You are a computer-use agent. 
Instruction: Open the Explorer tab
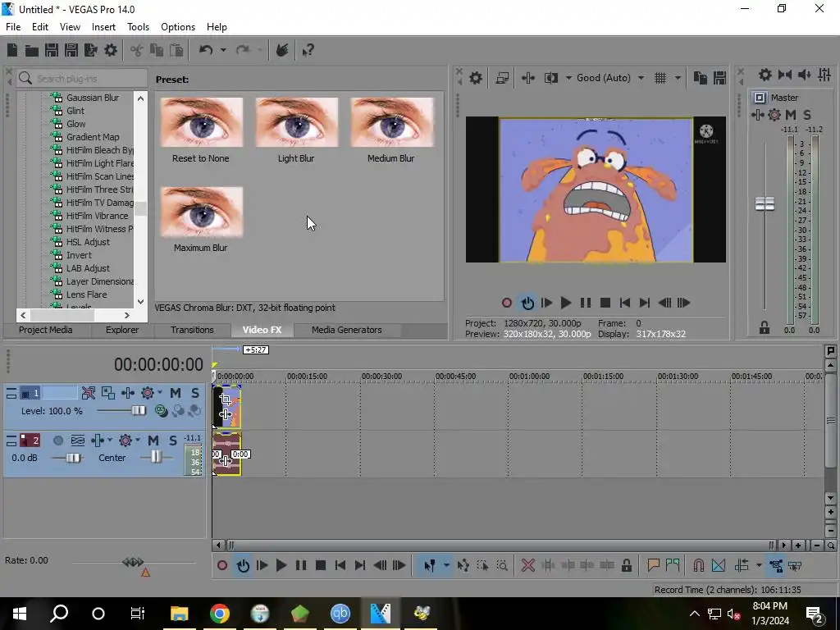click(x=122, y=330)
